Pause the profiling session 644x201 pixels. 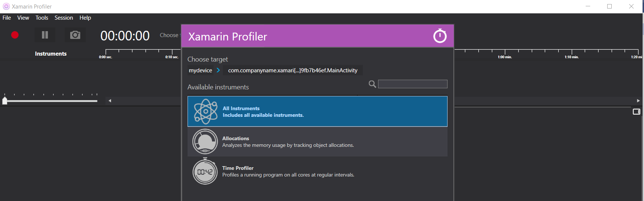click(x=45, y=35)
